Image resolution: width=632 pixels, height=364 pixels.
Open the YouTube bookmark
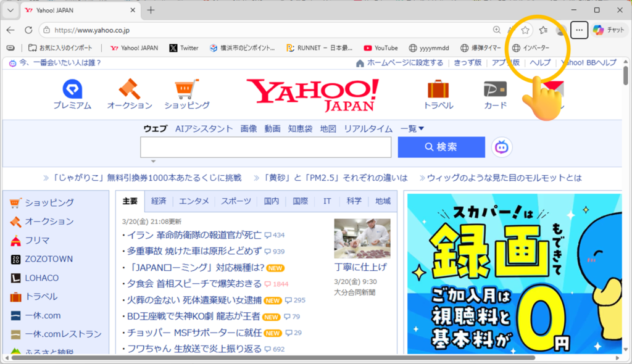(x=380, y=48)
